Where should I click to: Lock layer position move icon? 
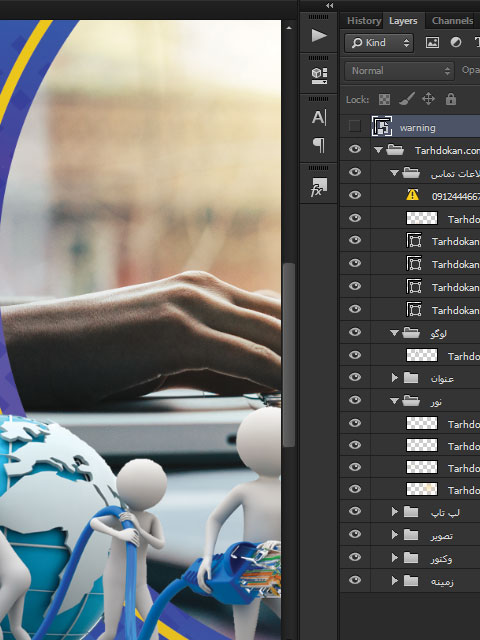(x=428, y=99)
